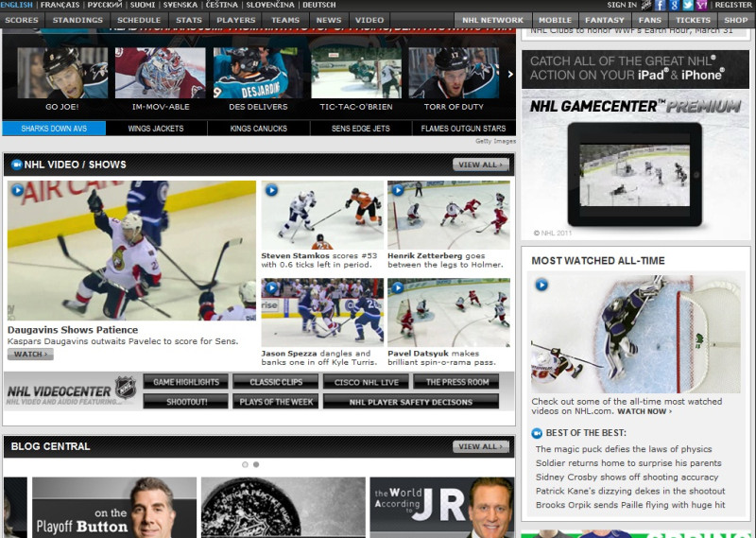This screenshot has width=756, height=538.
Task: Click the NHL VideoCenter shield logo
Action: [x=126, y=387]
